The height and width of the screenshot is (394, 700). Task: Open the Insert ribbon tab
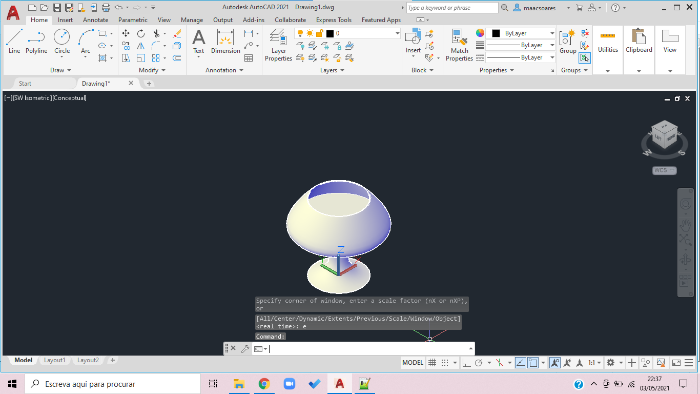65,20
